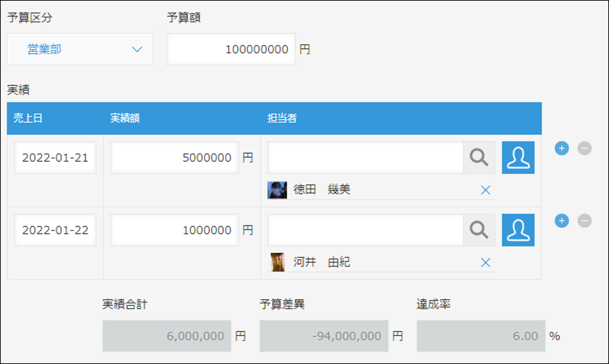The width and height of the screenshot is (609, 364).
Task: Click the 実績額 field showing 1000000
Action: click(174, 230)
